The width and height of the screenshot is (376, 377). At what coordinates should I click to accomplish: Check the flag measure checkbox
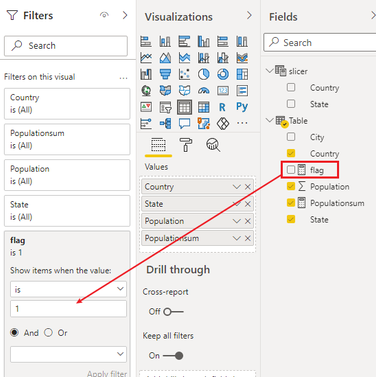(291, 170)
